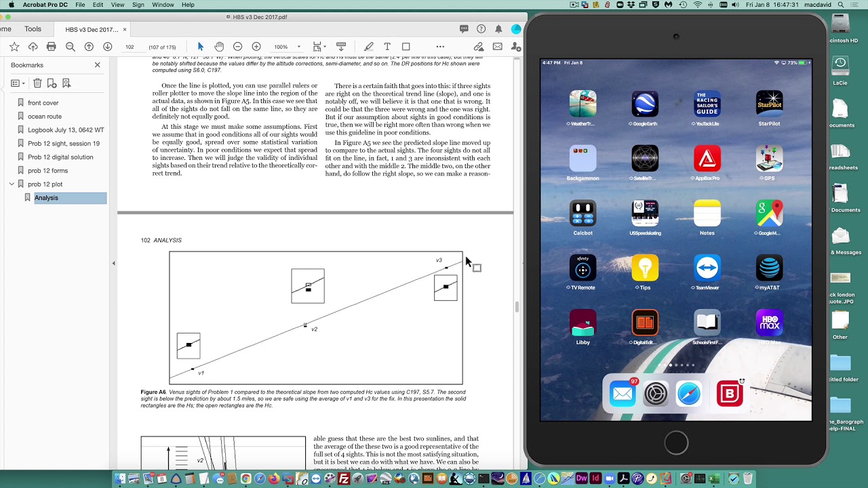Zoom out with minus circle
The width and height of the screenshot is (868, 488).
[237, 47]
